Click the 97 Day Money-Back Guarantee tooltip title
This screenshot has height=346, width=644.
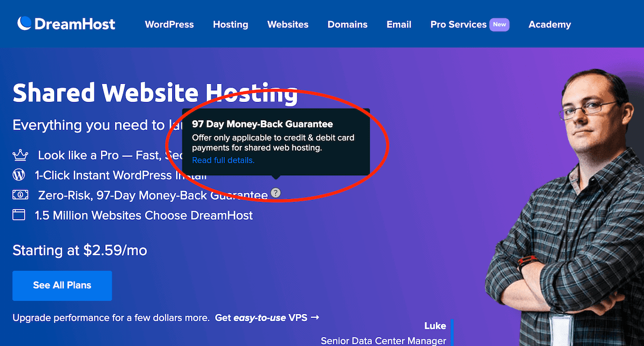tap(262, 124)
